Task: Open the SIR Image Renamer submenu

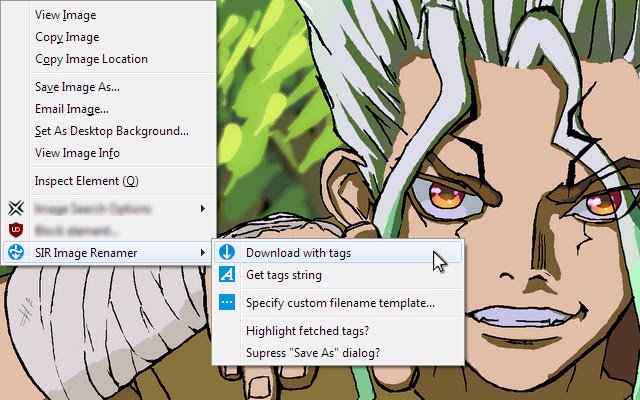Action: pyautogui.click(x=108, y=253)
